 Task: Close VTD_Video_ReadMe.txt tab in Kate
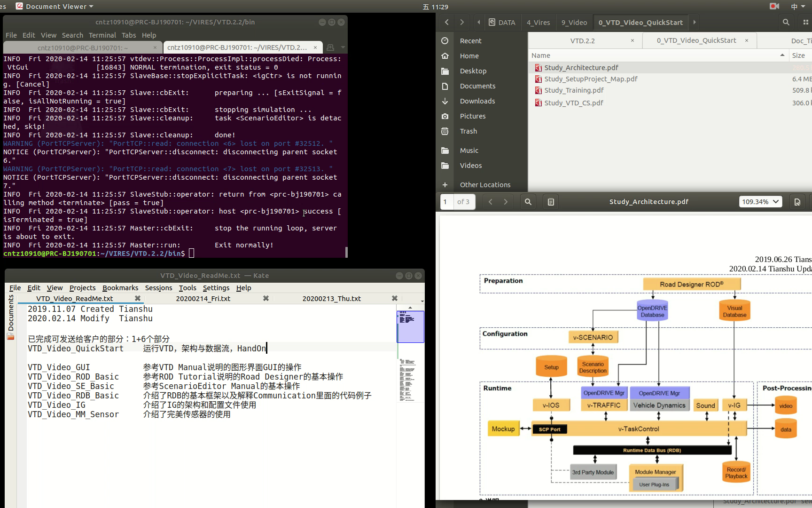coord(137,298)
